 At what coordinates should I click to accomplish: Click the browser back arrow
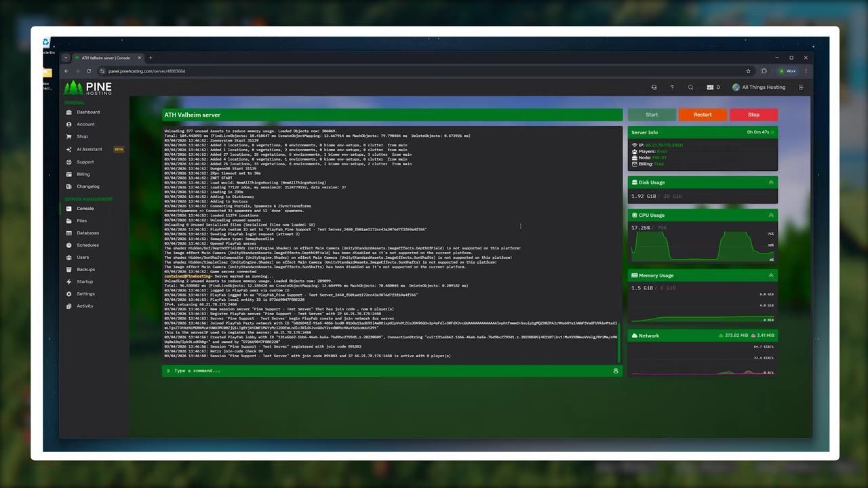pyautogui.click(x=66, y=71)
